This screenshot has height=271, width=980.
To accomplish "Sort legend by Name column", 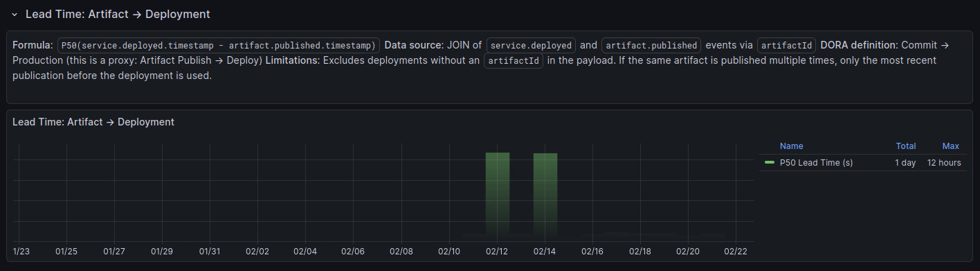I will (791, 146).
